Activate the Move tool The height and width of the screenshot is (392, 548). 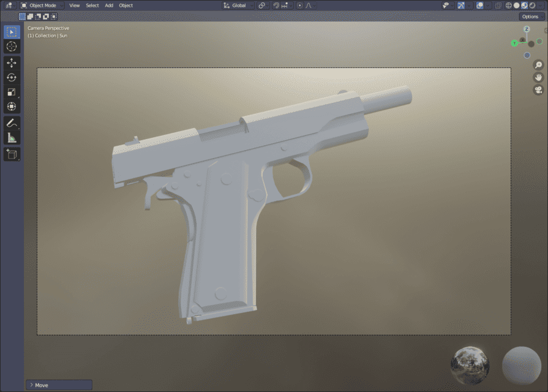point(12,63)
